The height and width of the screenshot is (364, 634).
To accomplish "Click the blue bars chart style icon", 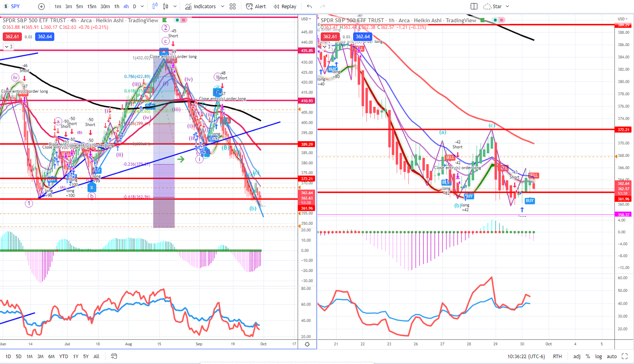I will pyautogui.click(x=155, y=6).
